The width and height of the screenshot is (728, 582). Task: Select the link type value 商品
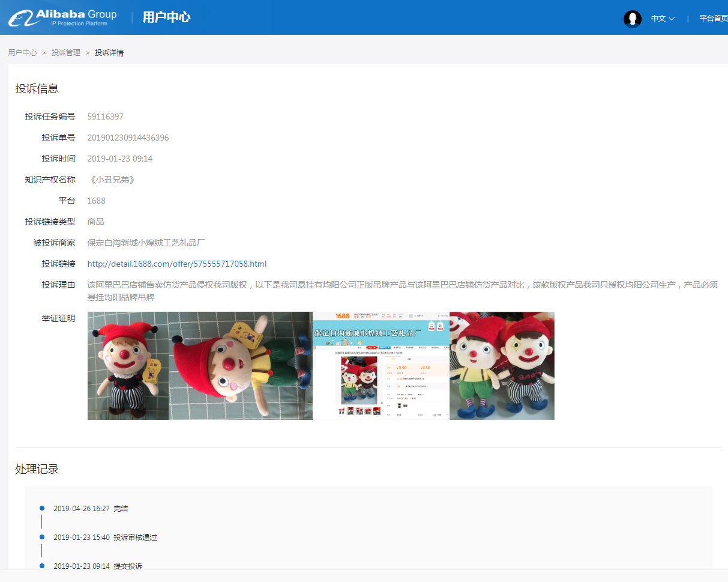click(95, 222)
